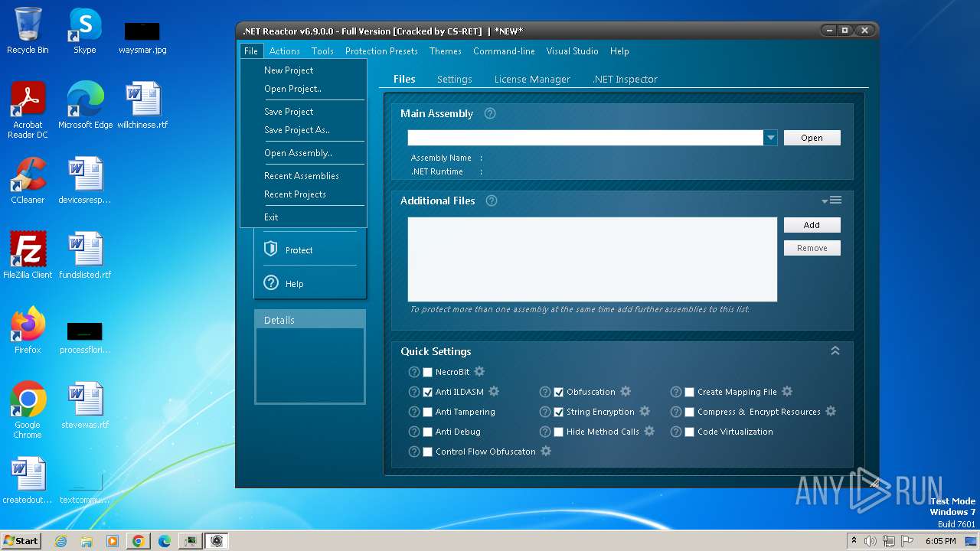
Task: Select Skype desktop shortcut
Action: point(84,31)
